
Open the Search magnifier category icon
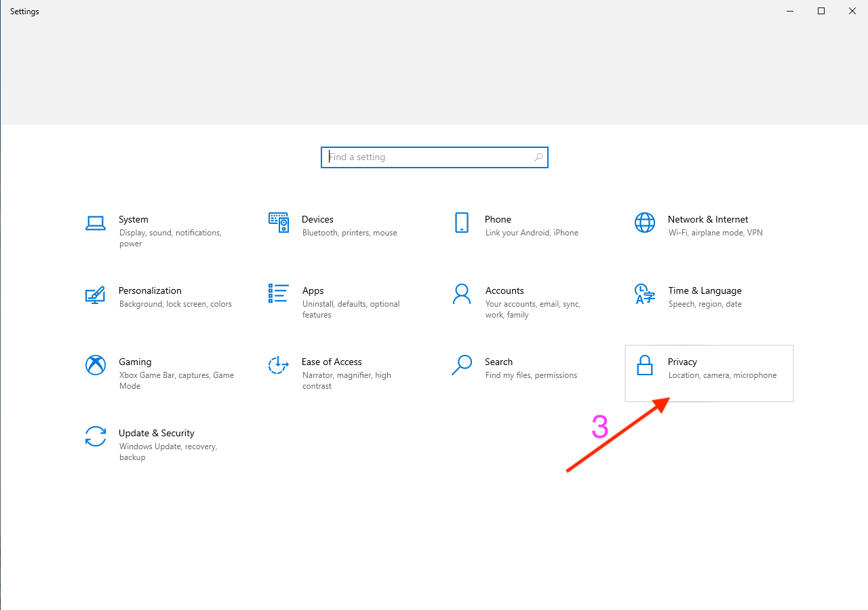click(x=462, y=365)
